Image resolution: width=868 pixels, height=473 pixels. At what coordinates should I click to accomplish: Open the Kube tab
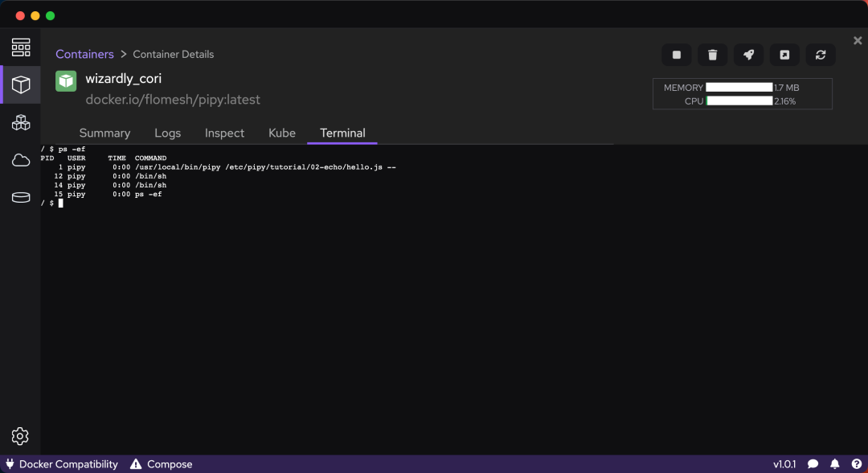click(282, 133)
